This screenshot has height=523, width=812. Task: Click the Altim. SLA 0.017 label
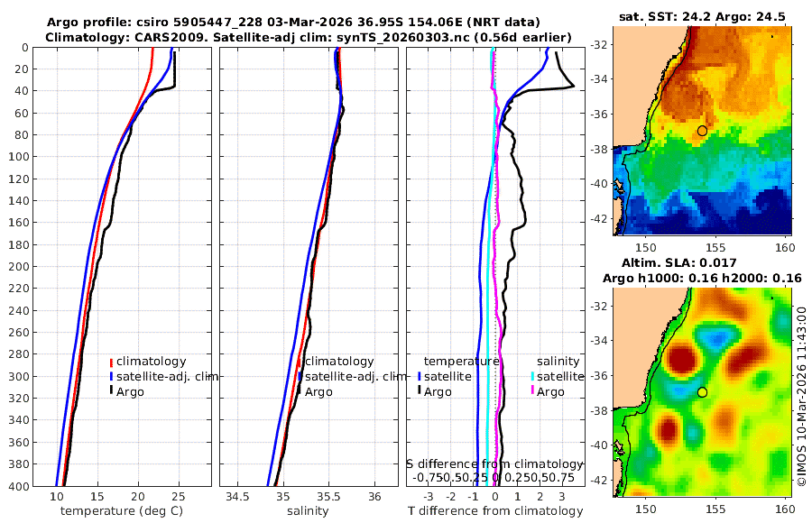tap(701, 262)
